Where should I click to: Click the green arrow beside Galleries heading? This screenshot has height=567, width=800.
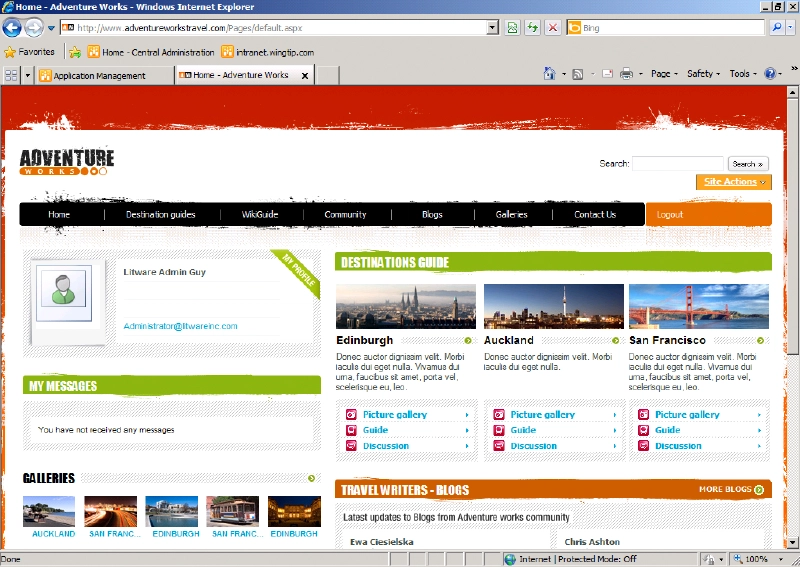312,479
